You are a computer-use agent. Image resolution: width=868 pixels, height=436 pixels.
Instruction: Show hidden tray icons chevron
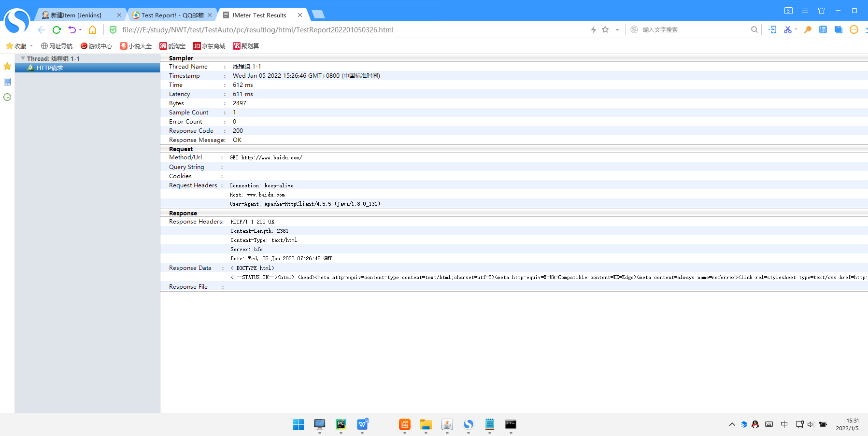point(732,424)
